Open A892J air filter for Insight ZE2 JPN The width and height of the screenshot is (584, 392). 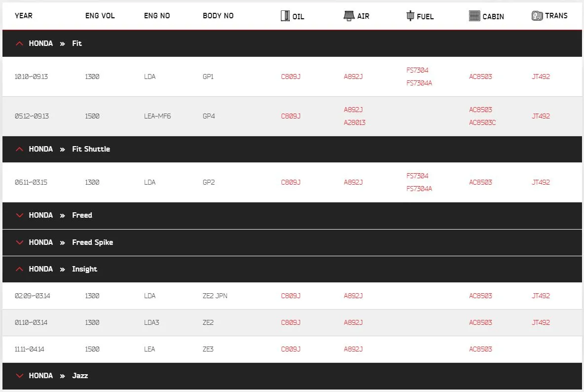pyautogui.click(x=353, y=296)
